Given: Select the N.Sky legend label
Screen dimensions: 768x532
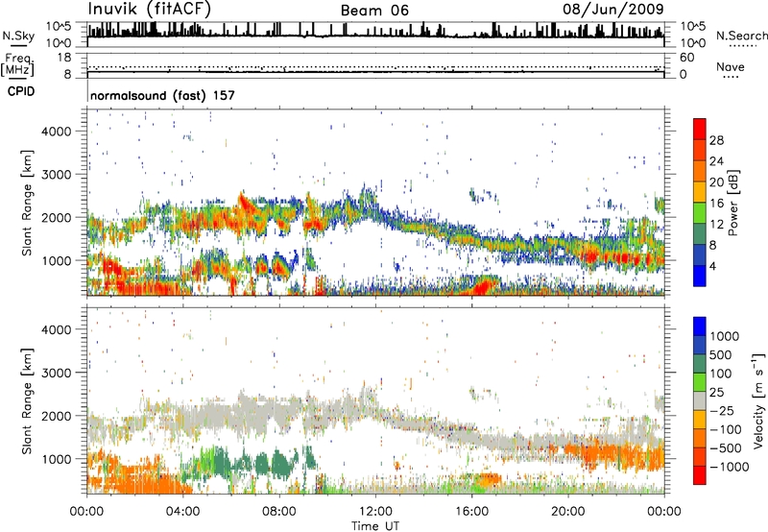Looking at the screenshot, I should (18, 36).
